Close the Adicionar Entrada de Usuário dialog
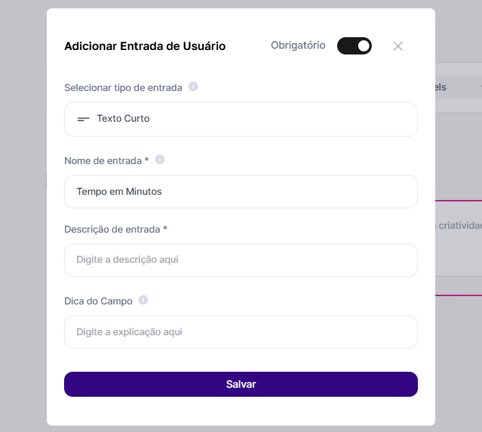Viewport: 482px width, 432px height. click(398, 46)
